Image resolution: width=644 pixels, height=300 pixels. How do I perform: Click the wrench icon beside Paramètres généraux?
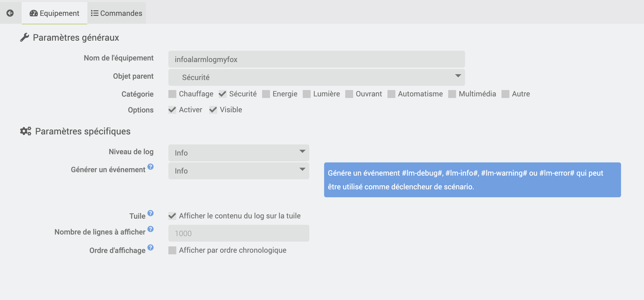coord(25,37)
